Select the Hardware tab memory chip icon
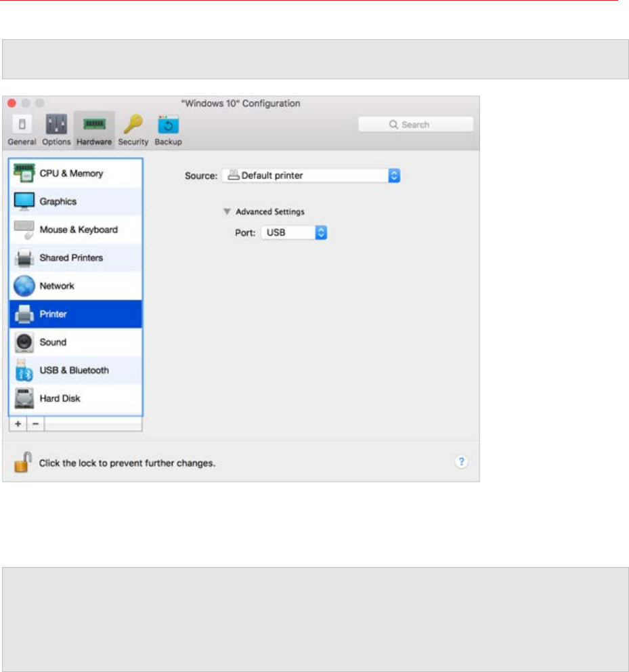 [94, 125]
